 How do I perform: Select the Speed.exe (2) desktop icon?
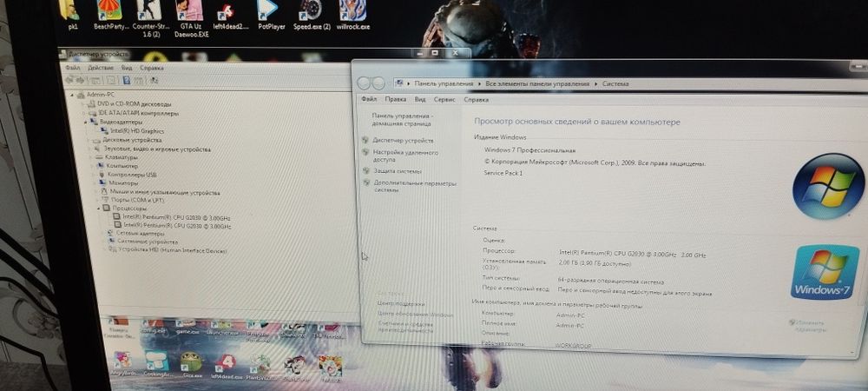(x=312, y=15)
